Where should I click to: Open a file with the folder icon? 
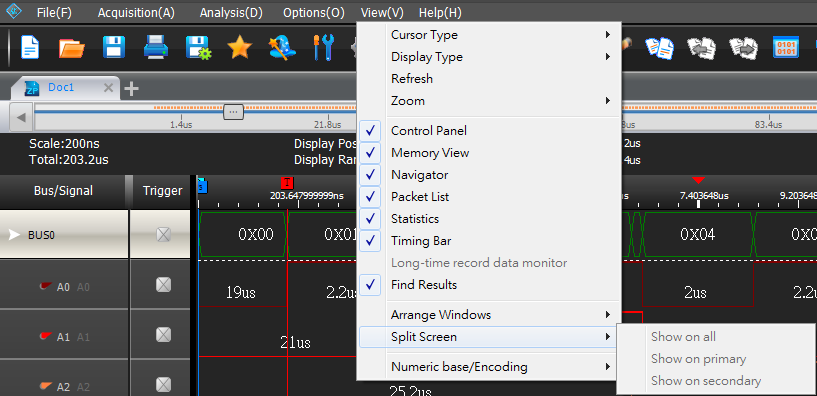point(71,47)
